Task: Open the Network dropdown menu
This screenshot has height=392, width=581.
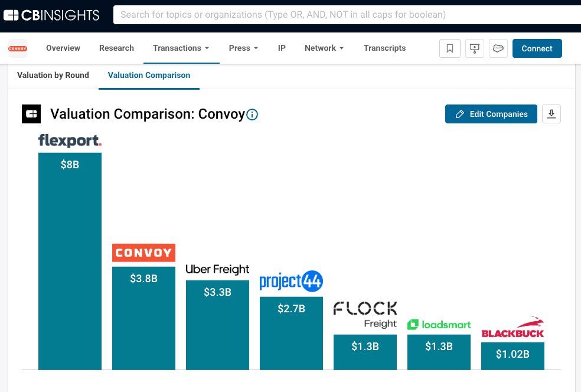Action: (324, 48)
